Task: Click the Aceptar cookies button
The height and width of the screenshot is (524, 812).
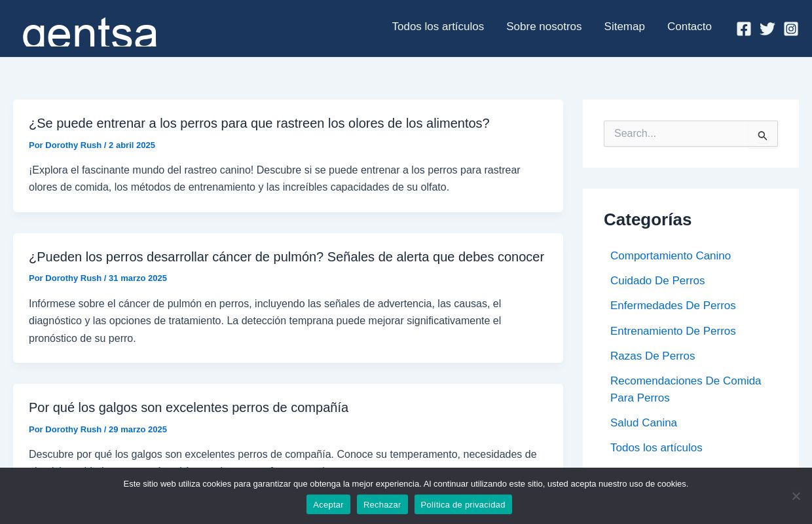Action: [328, 504]
